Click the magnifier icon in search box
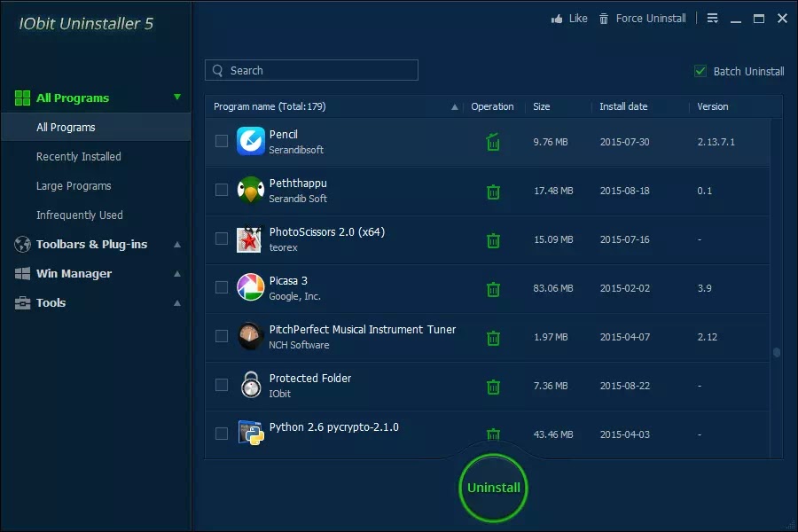Image resolution: width=798 pixels, height=532 pixels. [x=218, y=70]
